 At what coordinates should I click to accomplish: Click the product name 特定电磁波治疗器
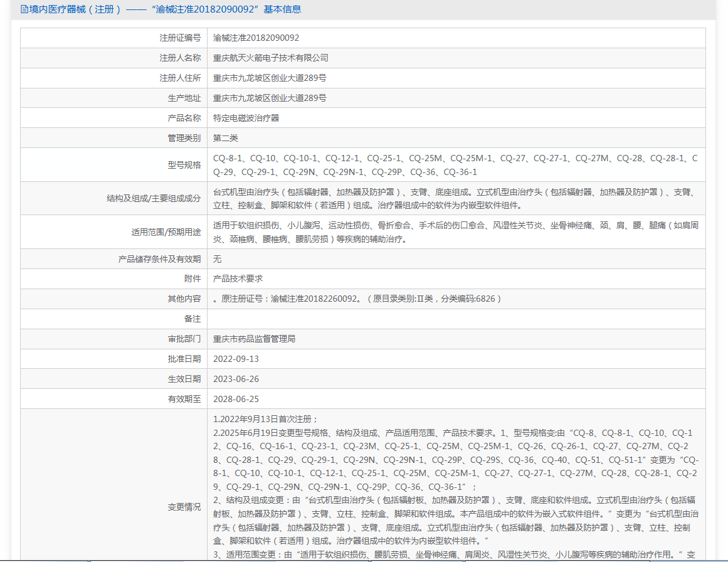(x=246, y=118)
